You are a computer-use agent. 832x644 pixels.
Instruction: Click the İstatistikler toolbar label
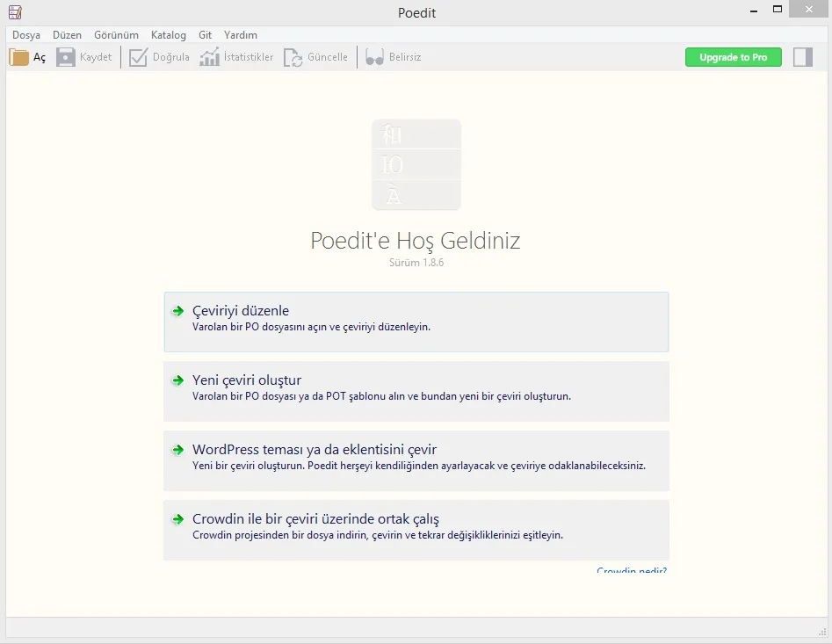pyautogui.click(x=249, y=57)
